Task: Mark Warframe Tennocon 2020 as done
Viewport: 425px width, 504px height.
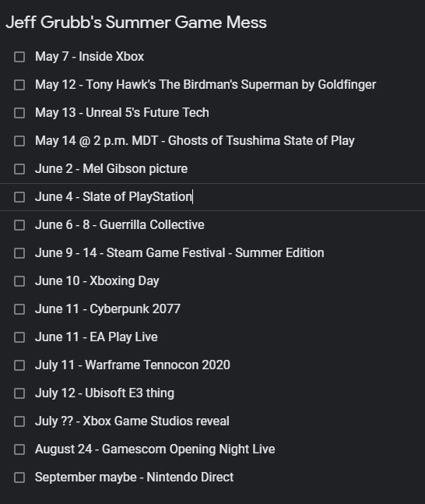Action: (19, 365)
